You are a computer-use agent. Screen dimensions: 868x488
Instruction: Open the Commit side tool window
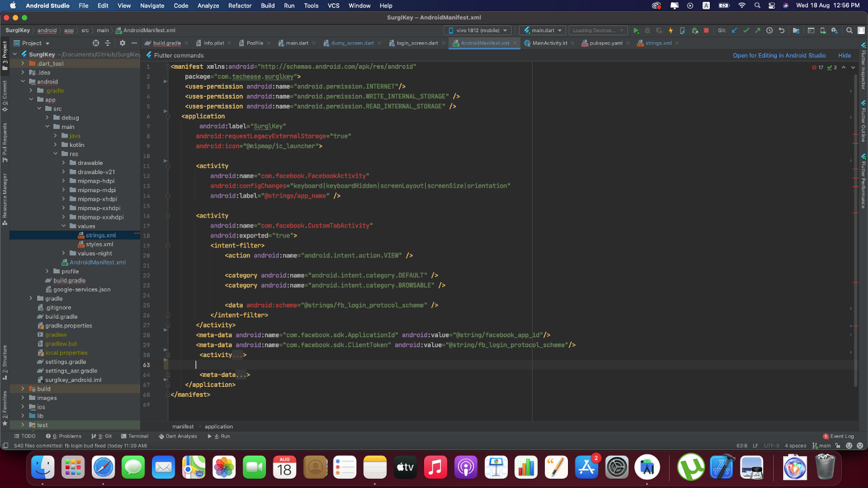(x=4, y=96)
